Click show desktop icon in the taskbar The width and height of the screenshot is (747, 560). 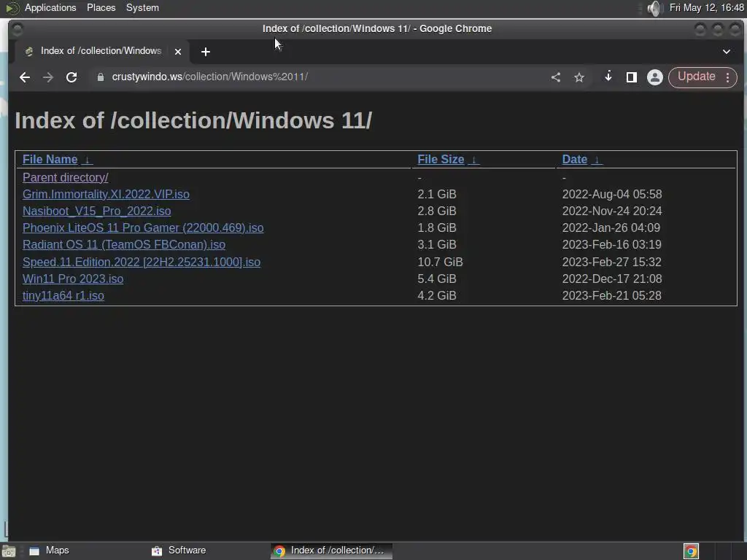point(9,551)
